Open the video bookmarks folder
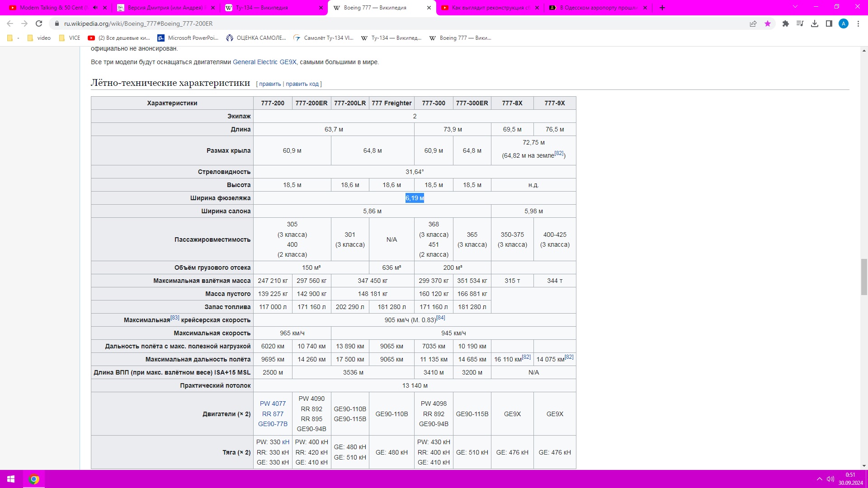The image size is (868, 488). [39, 38]
